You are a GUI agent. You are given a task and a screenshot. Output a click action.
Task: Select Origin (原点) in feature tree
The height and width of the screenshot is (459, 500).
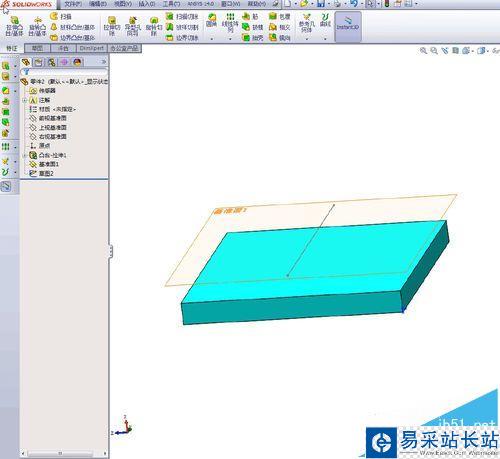pyautogui.click(x=40, y=146)
